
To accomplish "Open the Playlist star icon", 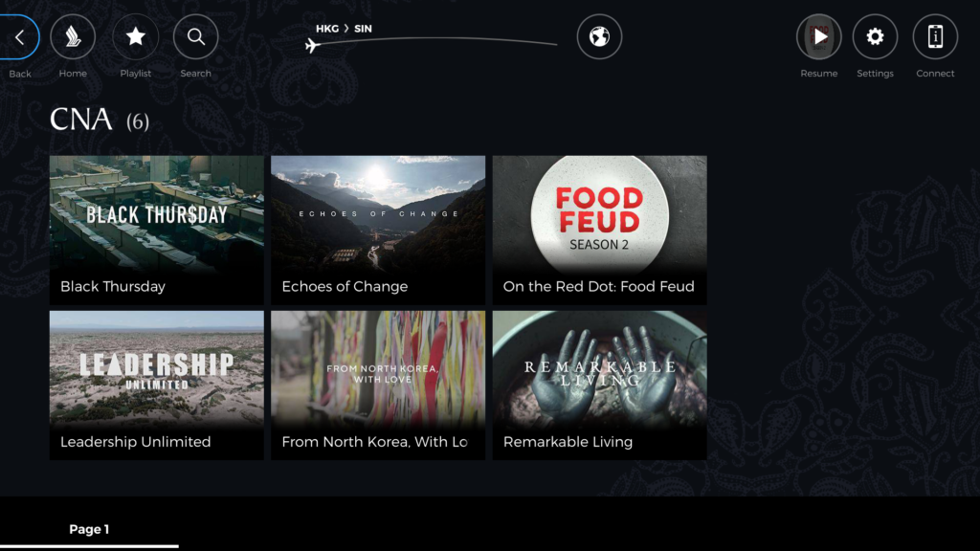I will tap(136, 38).
